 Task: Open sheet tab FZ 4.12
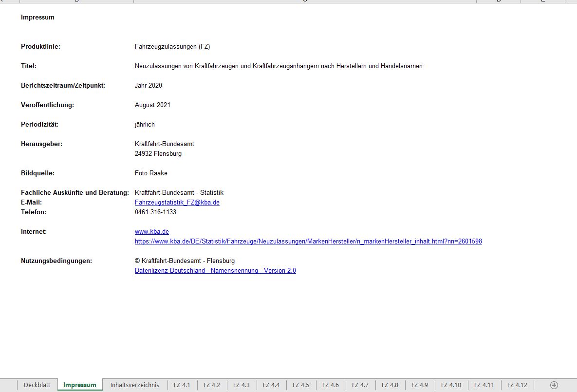(517, 385)
